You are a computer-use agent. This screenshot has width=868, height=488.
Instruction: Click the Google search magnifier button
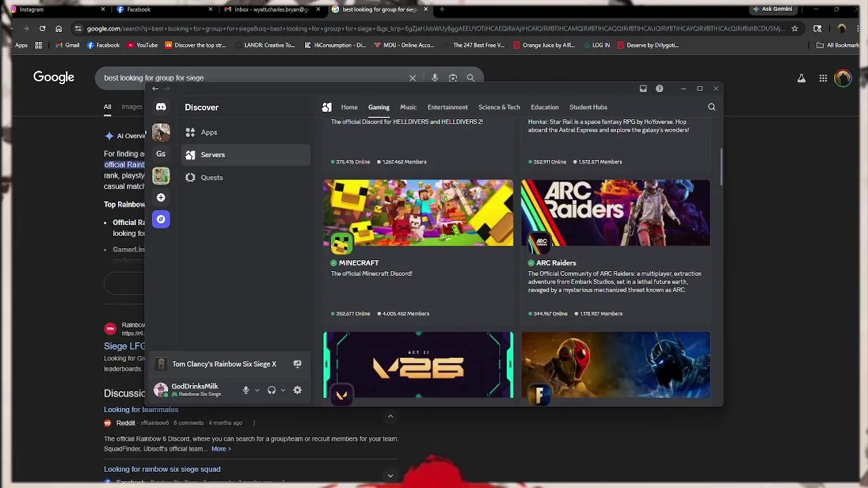[471, 78]
